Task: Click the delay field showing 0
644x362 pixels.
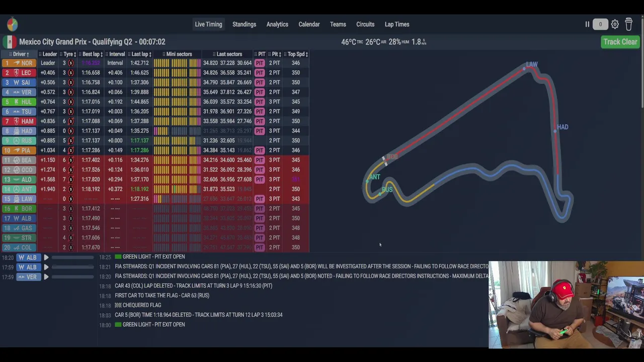Action: click(600, 24)
